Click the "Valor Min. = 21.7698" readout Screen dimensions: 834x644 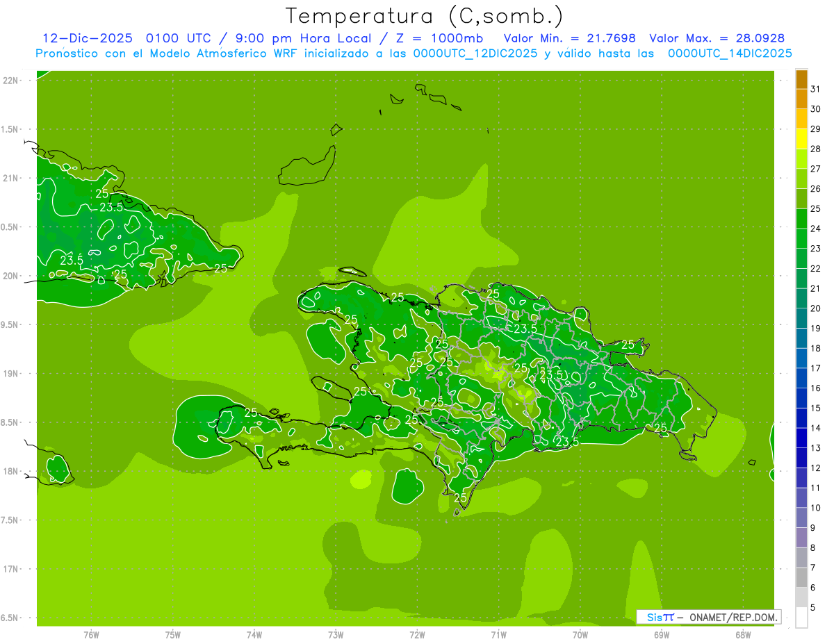[569, 38]
